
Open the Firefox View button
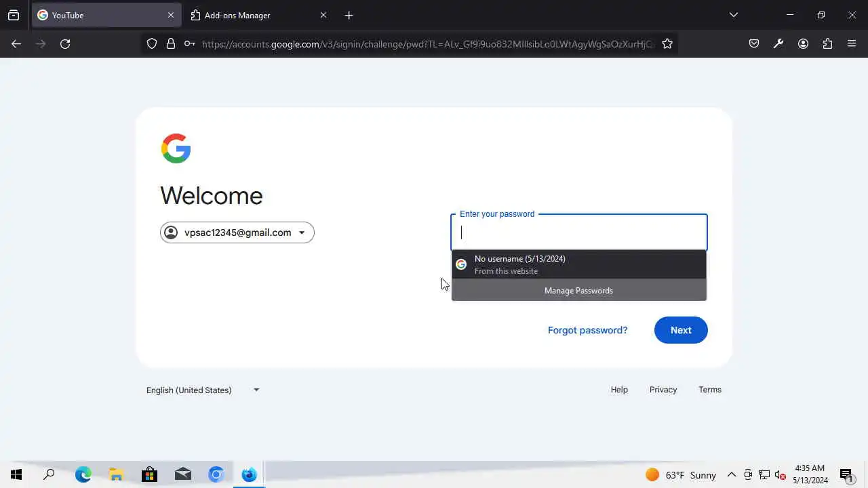(14, 15)
